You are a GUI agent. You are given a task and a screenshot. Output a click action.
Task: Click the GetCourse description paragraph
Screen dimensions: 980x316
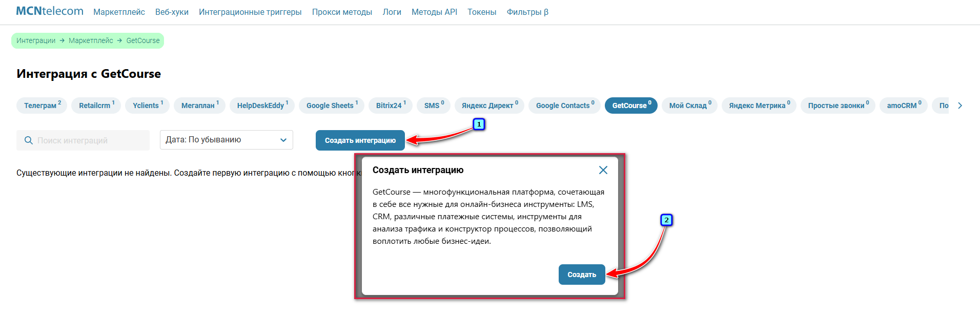(488, 217)
